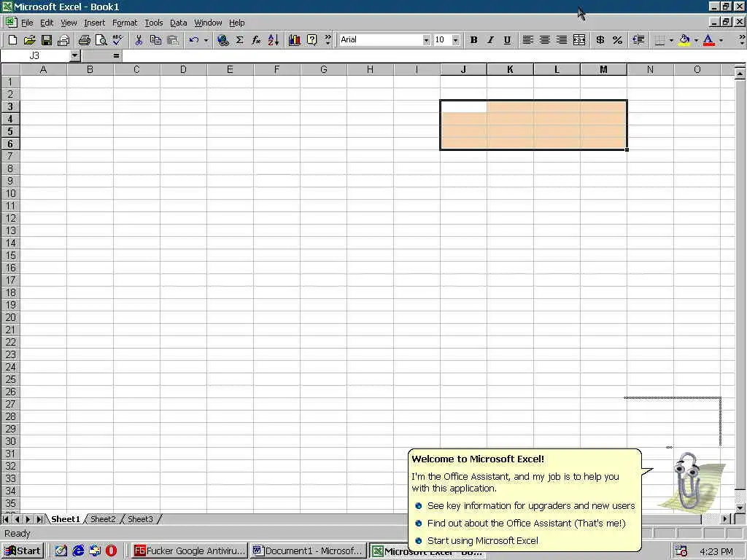Apply Currency Style dollar icon

[600, 40]
